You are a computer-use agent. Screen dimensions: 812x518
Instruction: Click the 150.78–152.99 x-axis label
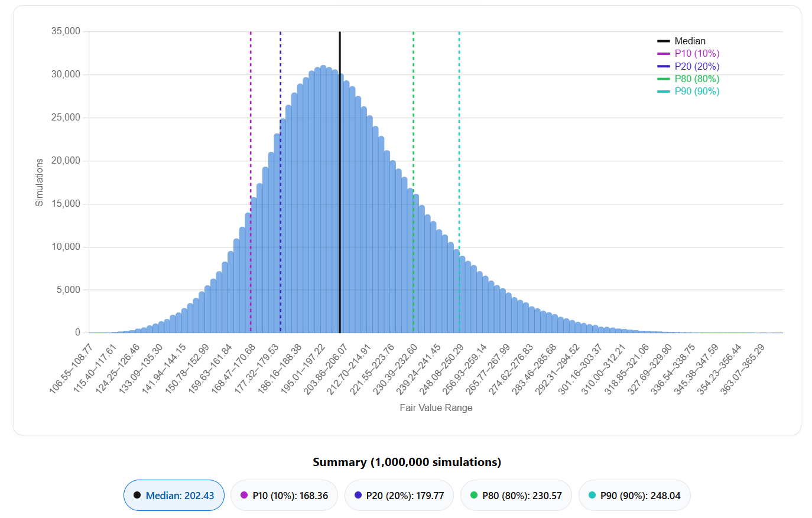tap(187, 369)
